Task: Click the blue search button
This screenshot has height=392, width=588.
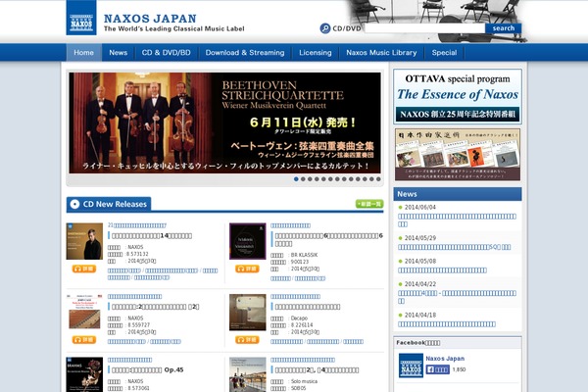Action: click(504, 28)
